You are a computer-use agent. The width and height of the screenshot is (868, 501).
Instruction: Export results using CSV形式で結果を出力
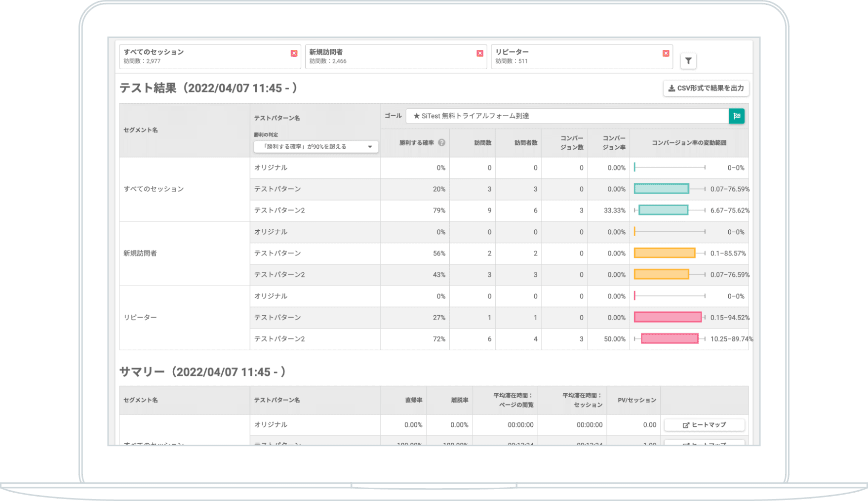click(x=706, y=88)
